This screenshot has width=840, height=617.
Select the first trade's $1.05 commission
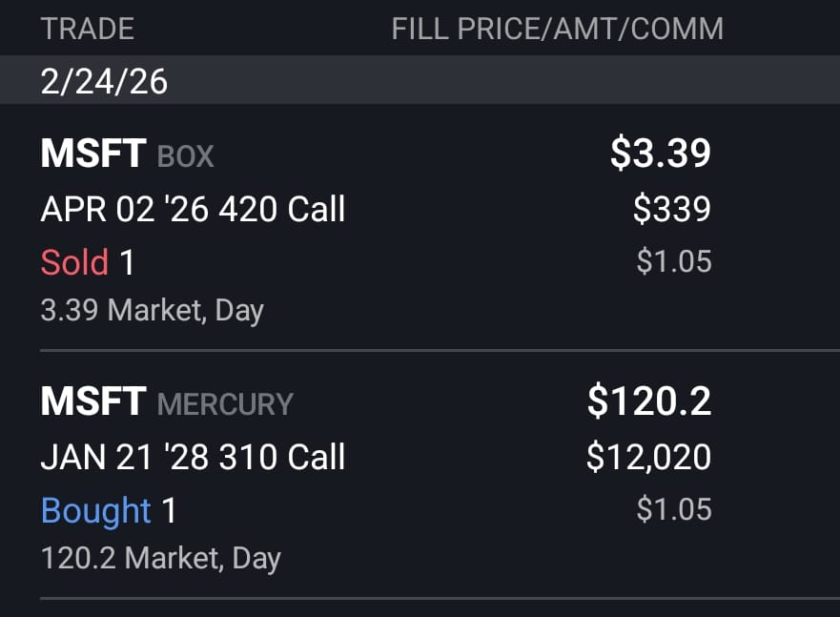674,261
